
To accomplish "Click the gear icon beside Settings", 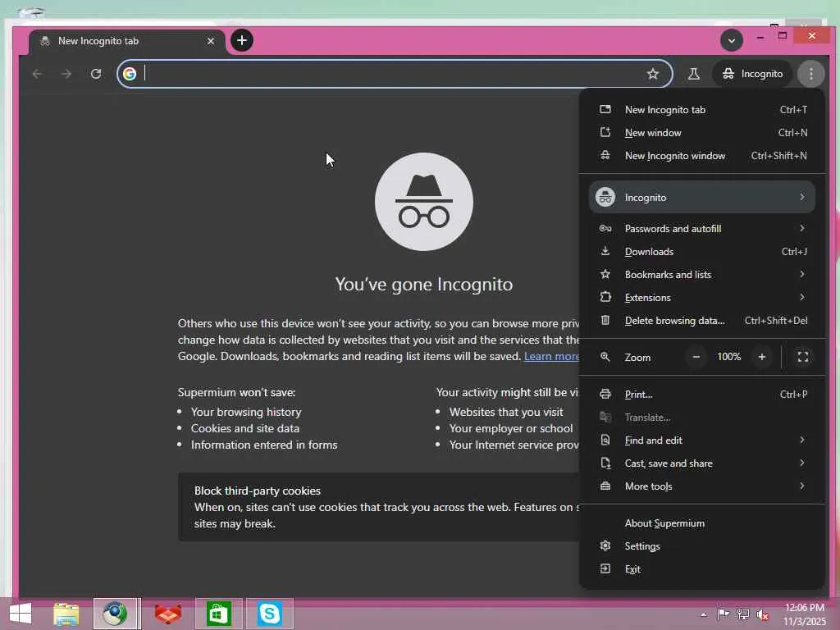I will tap(605, 546).
